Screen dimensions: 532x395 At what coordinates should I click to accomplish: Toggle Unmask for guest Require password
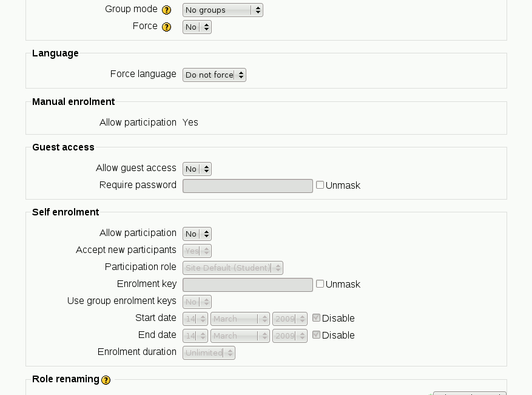tap(320, 185)
